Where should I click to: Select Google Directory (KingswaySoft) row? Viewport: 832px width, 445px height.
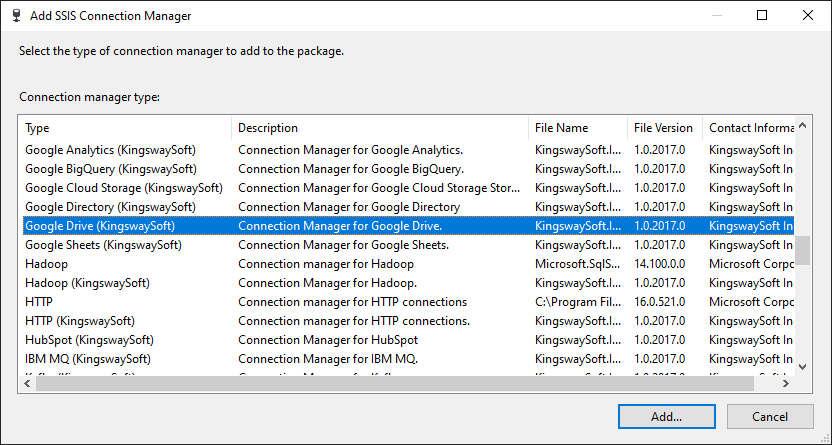pyautogui.click(x=408, y=207)
